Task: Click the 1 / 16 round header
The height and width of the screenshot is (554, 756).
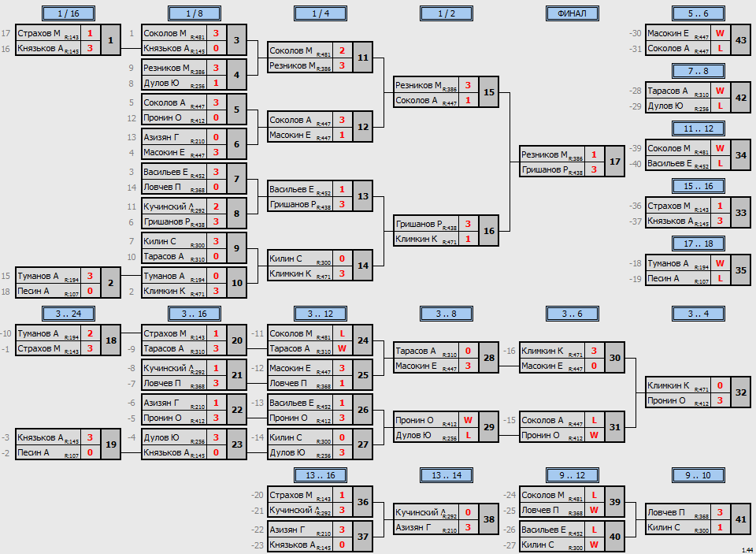Action: point(69,13)
